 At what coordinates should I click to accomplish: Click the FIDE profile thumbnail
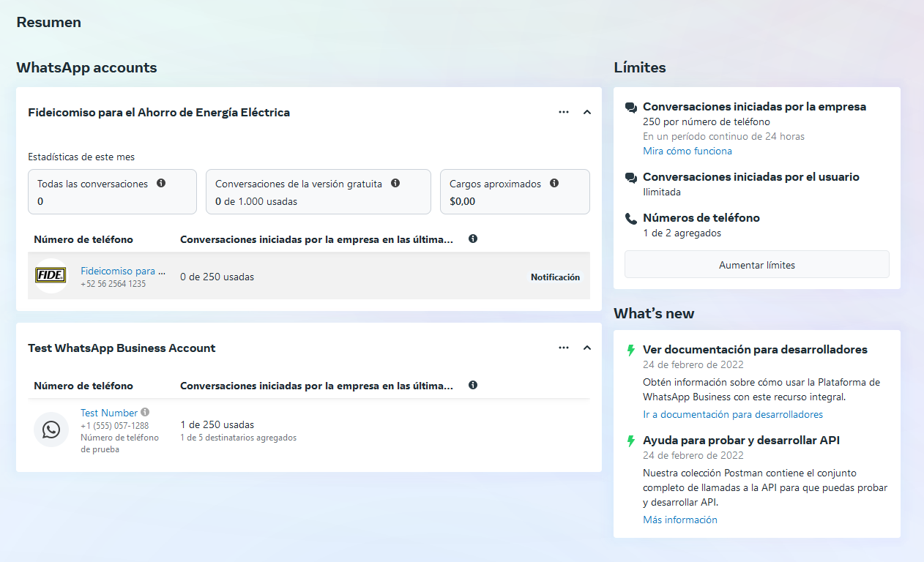(x=50, y=277)
